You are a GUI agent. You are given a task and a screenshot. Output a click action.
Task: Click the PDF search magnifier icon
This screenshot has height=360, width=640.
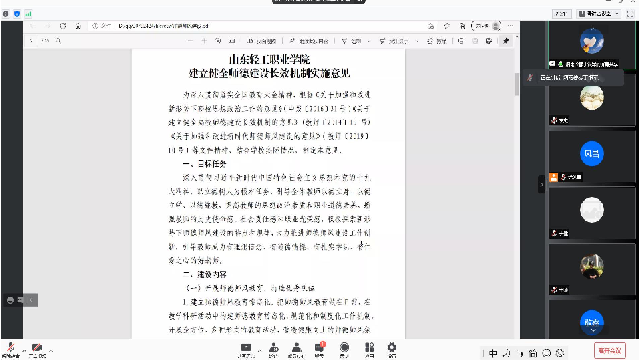pos(58,41)
